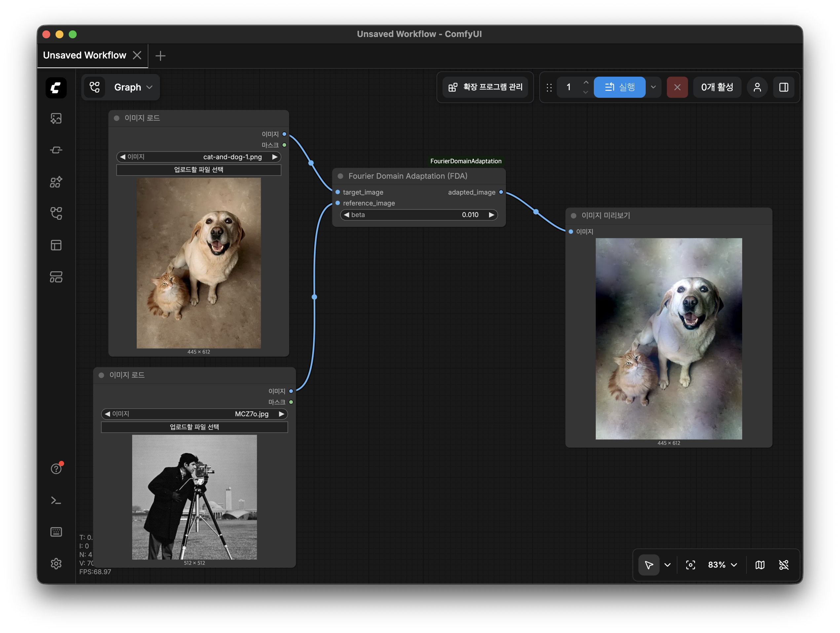Click the workflow graph icon beside Graph
Screen dimensions: 840x633
click(x=95, y=87)
